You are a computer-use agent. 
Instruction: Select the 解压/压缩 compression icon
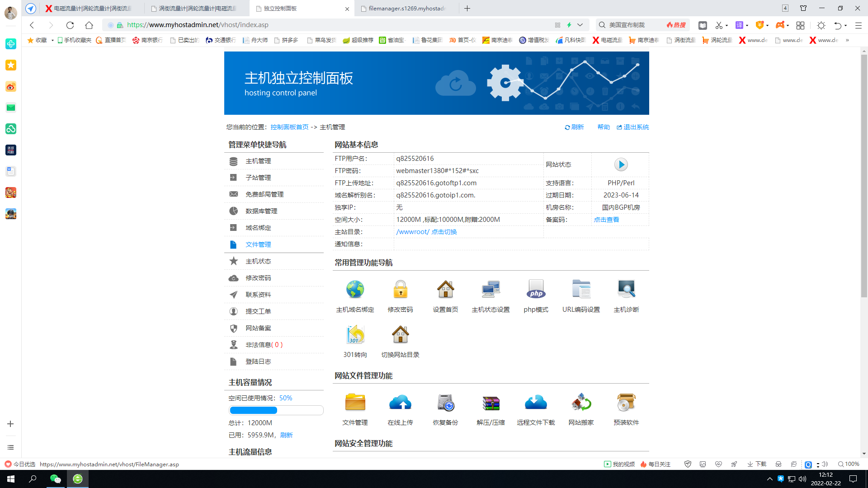coord(491,402)
